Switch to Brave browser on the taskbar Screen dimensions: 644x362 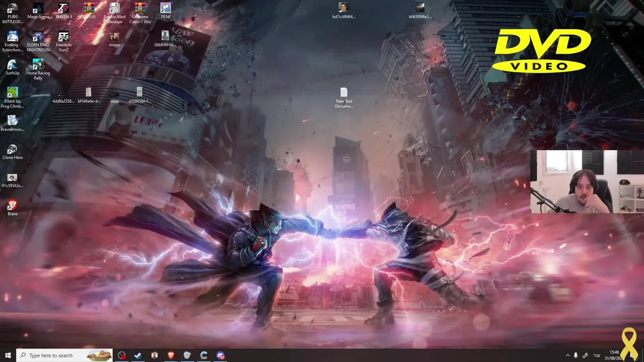[x=171, y=355]
